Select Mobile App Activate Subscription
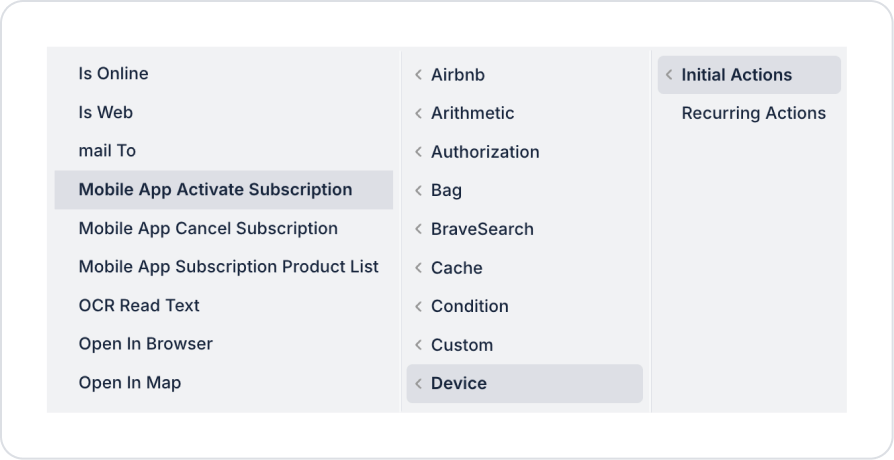894x460 pixels. pyautogui.click(x=215, y=190)
